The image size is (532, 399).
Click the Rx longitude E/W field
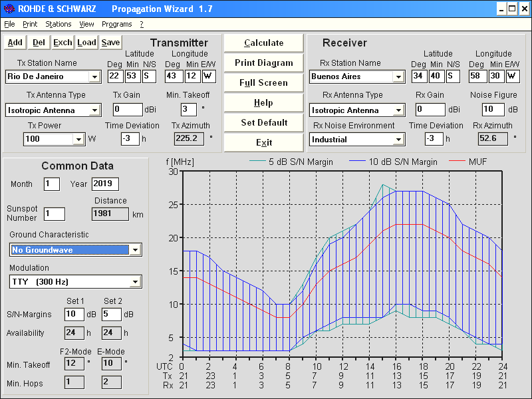point(513,76)
